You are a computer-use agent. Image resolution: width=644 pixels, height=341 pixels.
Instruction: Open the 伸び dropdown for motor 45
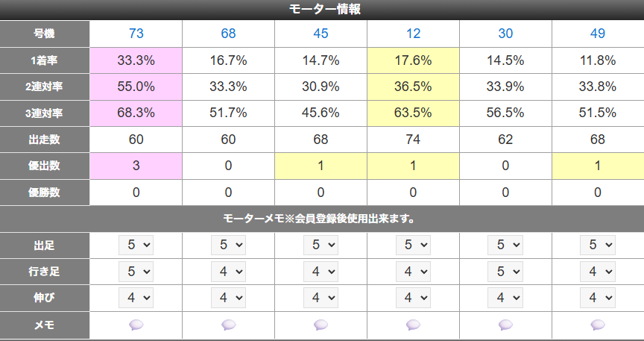tap(321, 298)
